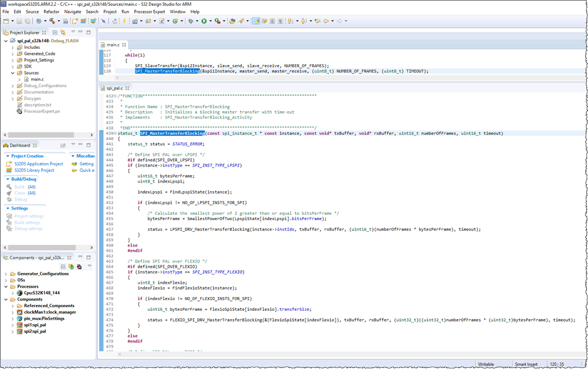This screenshot has height=369, width=588.
Task: Close the Dashboard view tab
Action: click(35, 145)
